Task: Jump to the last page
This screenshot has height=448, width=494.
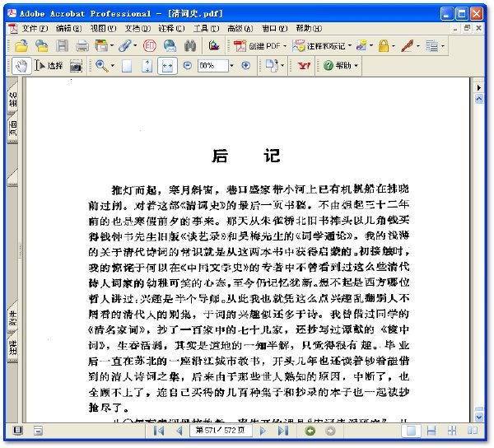Action: click(x=283, y=431)
